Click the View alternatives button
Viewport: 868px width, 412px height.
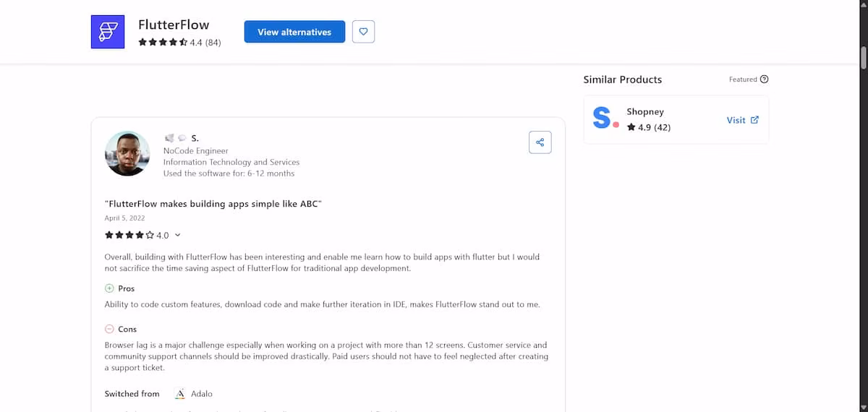tap(294, 32)
